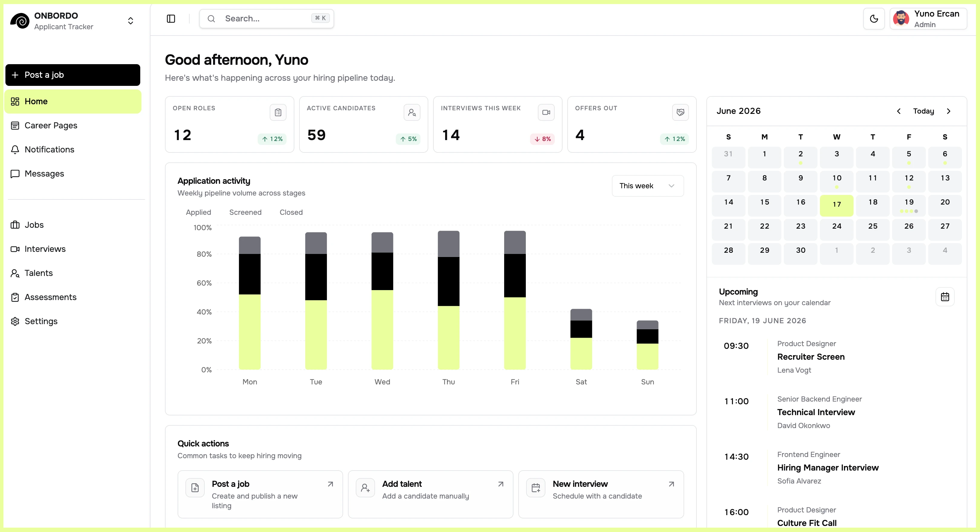The width and height of the screenshot is (980, 532).
Task: Click the 14:30 interview time
Action: coord(736,457)
